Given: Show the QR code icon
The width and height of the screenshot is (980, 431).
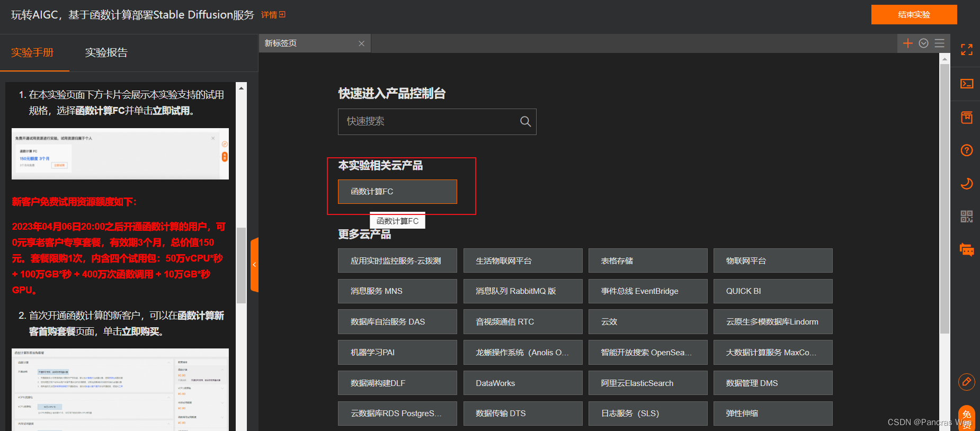Looking at the screenshot, I should pyautogui.click(x=967, y=217).
